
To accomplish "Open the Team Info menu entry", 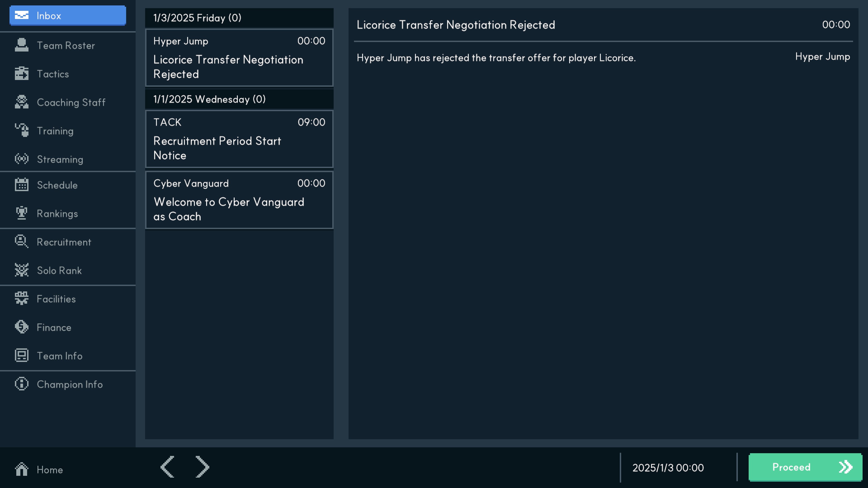I will [59, 356].
